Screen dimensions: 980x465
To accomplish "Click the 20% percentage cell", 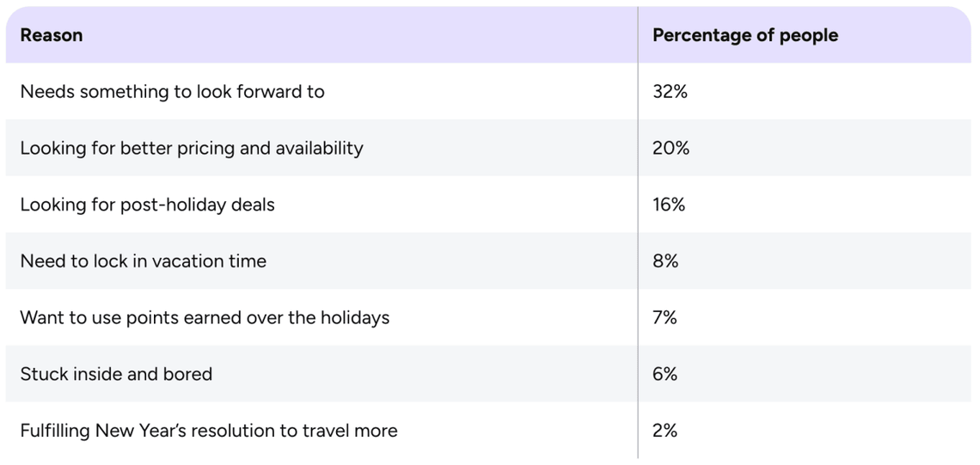I will (x=671, y=148).
